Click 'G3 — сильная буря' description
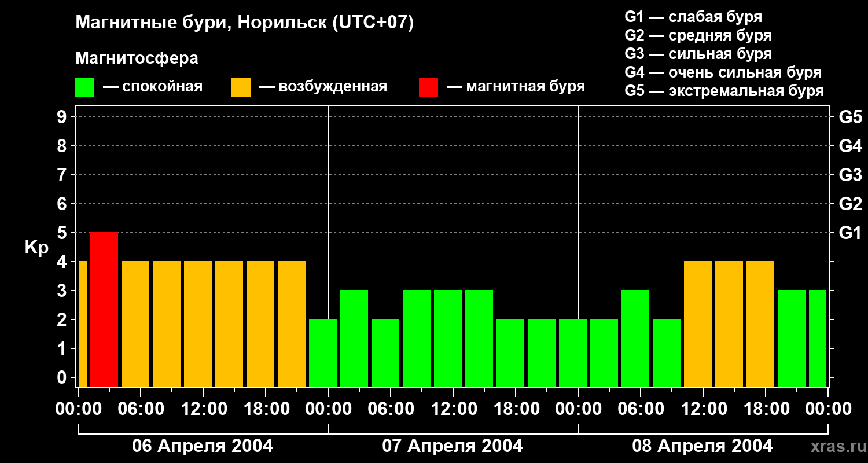The image size is (868, 463). click(698, 54)
